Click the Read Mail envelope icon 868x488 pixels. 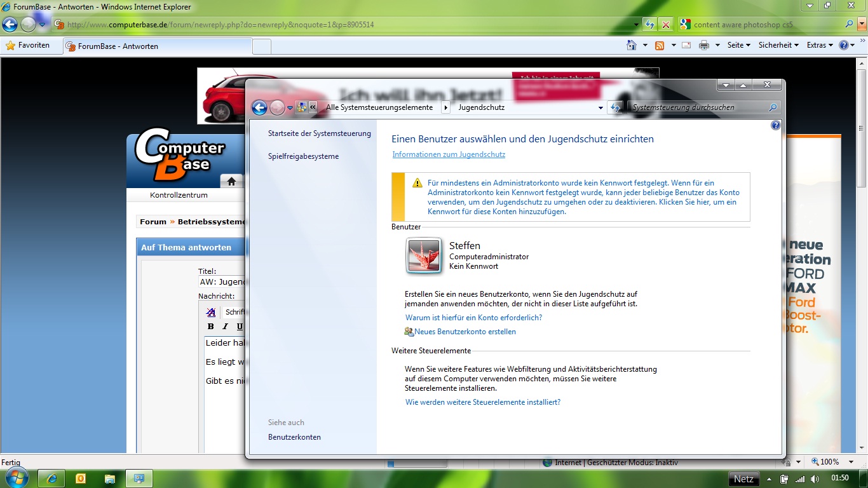click(686, 45)
